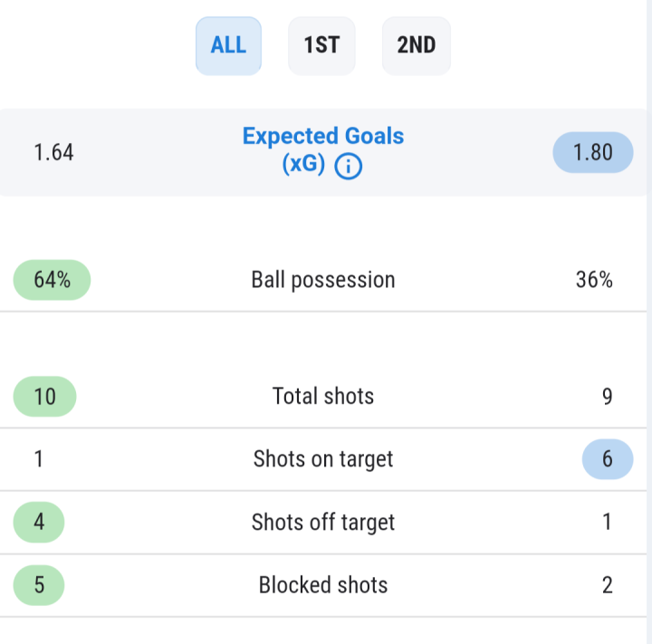Open the Expected Goals (xG) heading link

pos(323,149)
